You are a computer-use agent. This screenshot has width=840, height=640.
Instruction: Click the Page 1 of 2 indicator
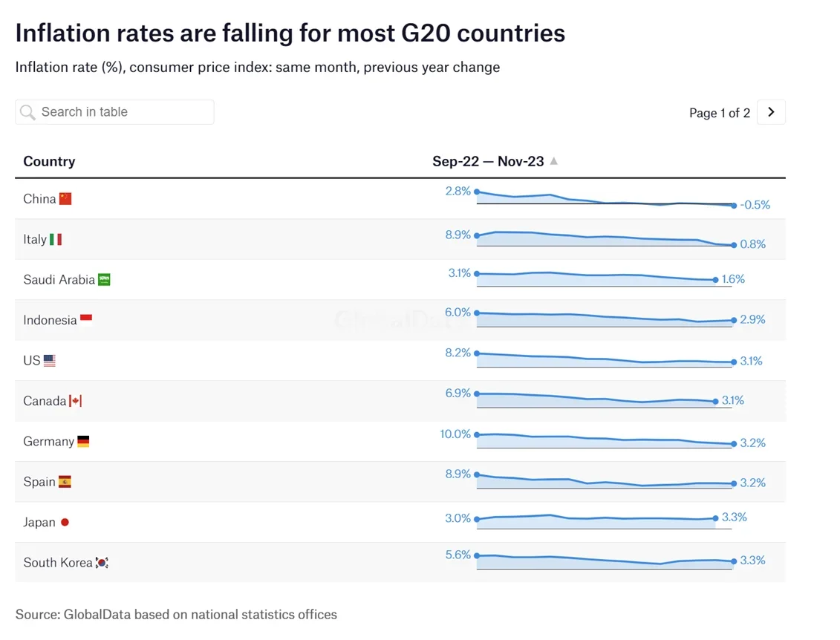pyautogui.click(x=719, y=113)
